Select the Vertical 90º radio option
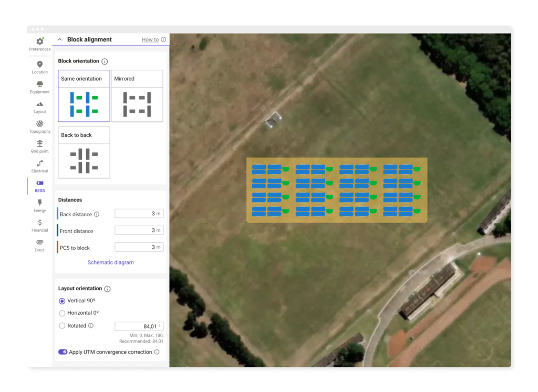This screenshot has height=392, width=538. (x=62, y=301)
